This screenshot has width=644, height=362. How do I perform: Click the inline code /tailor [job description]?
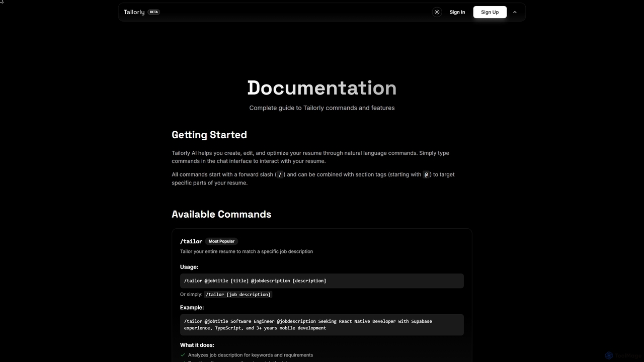tap(238, 295)
